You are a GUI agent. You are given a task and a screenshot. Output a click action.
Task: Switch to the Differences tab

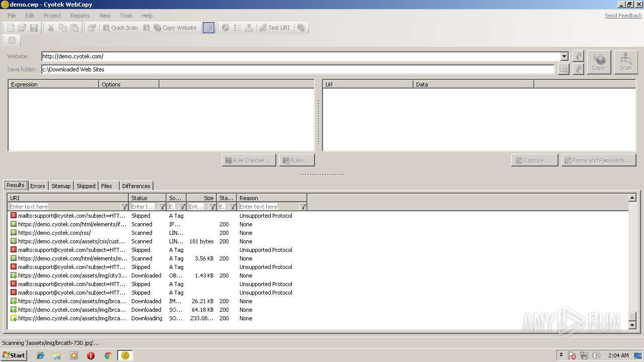pos(136,186)
